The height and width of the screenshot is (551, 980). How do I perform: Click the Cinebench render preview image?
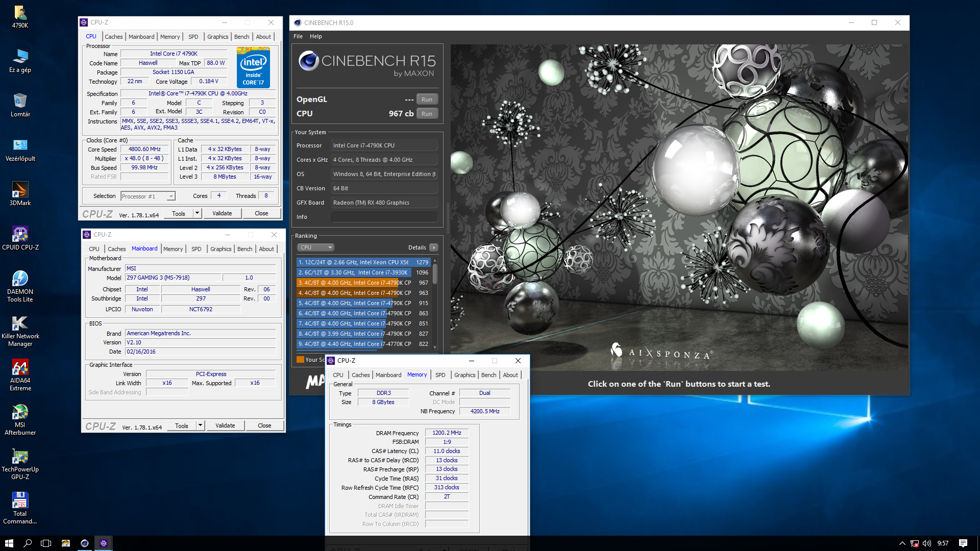click(679, 208)
